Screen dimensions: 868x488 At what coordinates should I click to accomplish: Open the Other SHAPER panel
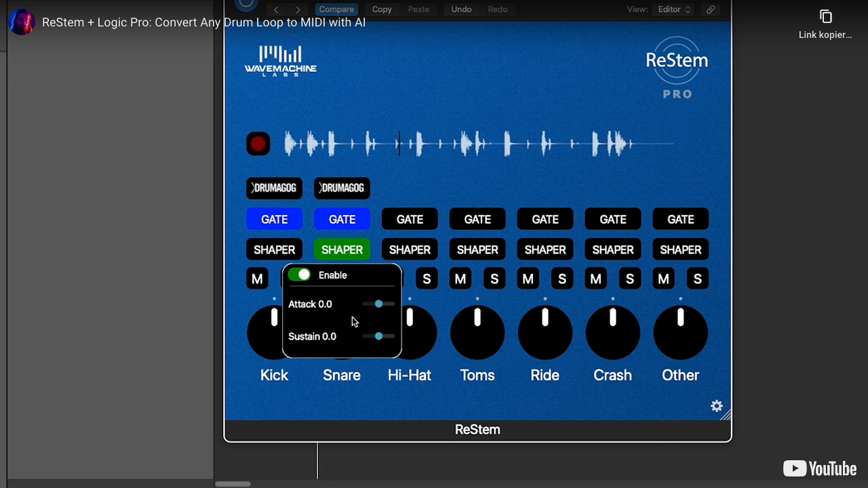click(681, 249)
